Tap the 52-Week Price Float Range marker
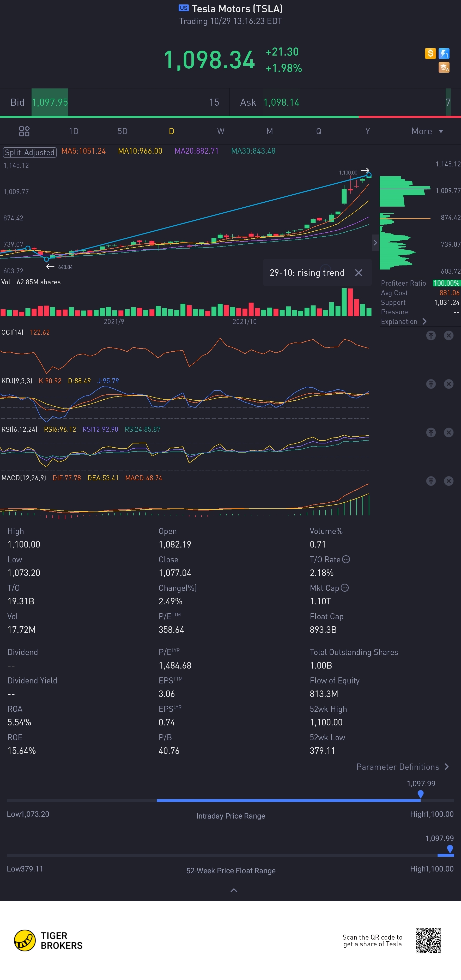The image size is (461, 980). coord(450,849)
